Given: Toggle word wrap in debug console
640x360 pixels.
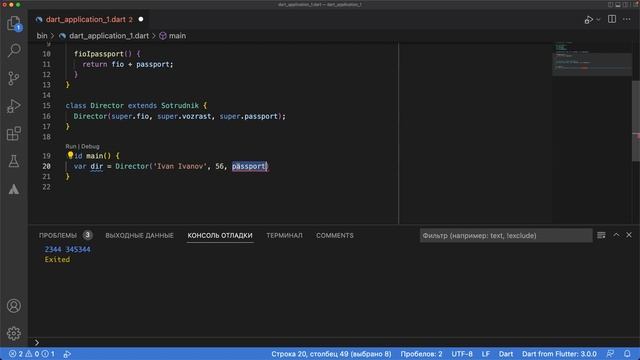Looking at the screenshot, I should (601, 235).
